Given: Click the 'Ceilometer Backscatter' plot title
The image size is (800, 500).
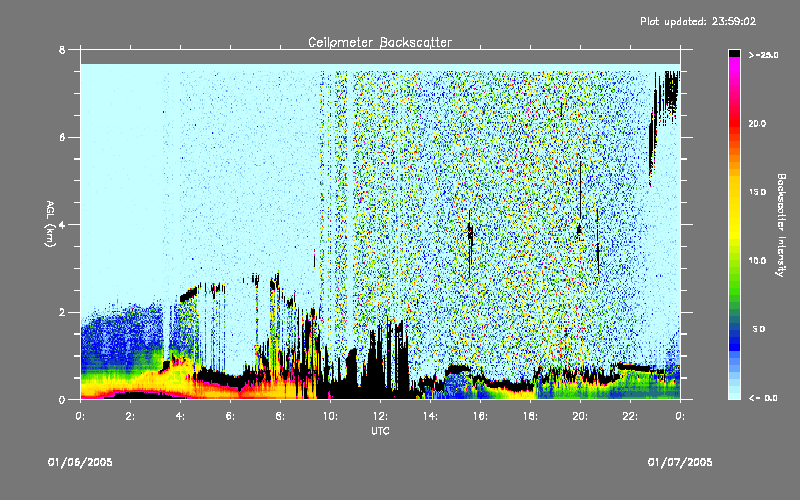Looking at the screenshot, I should click(380, 42).
